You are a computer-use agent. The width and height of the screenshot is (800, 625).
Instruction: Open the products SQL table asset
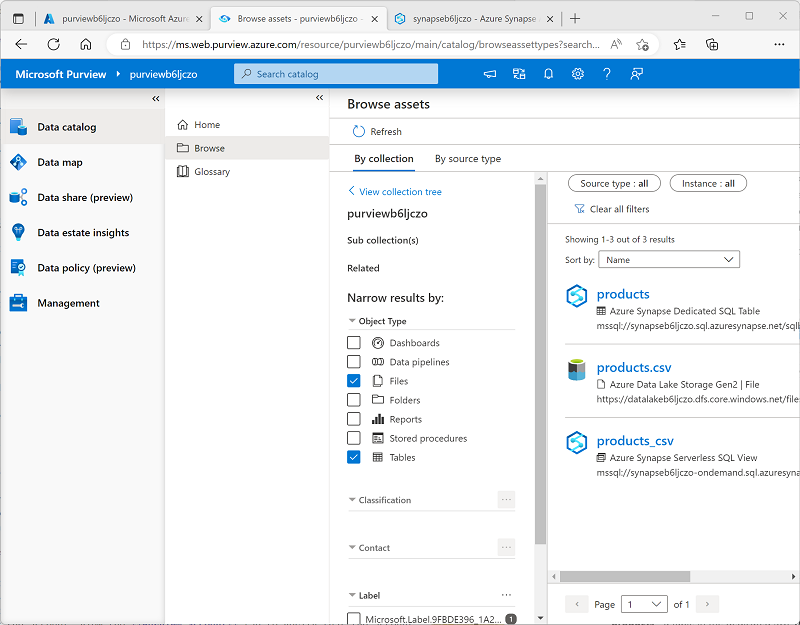click(x=623, y=294)
